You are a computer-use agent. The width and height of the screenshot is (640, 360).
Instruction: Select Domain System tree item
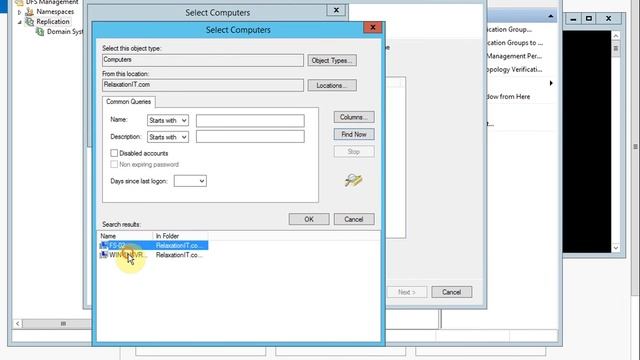click(x=64, y=31)
